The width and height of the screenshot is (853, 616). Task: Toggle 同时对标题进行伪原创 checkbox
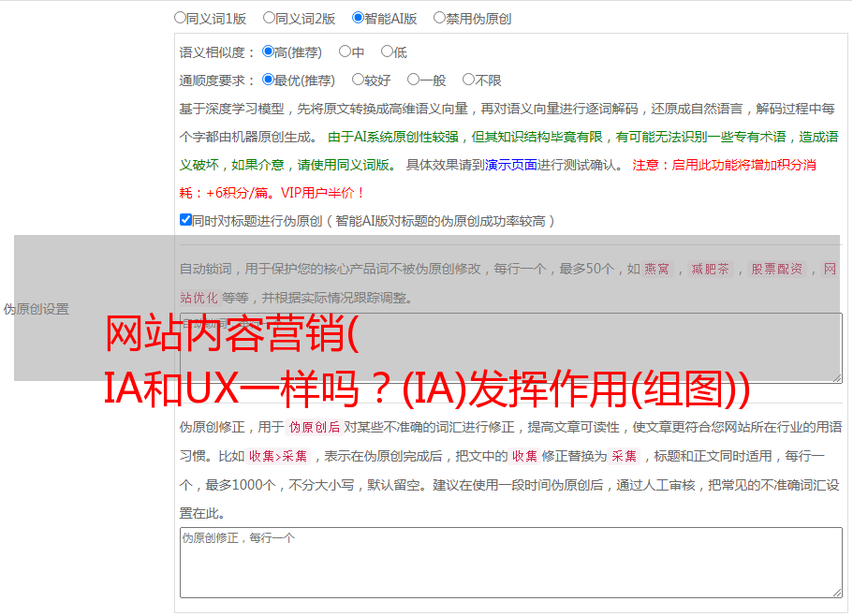pyautogui.click(x=185, y=220)
